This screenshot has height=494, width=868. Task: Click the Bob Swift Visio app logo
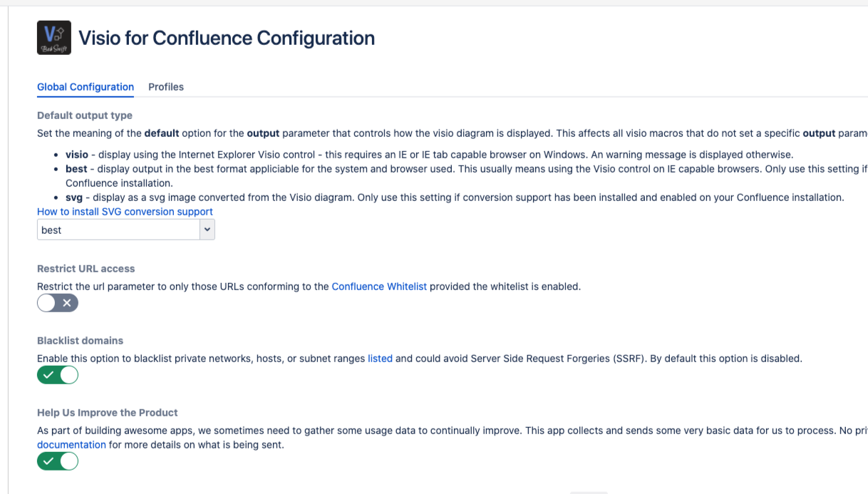[x=54, y=38]
